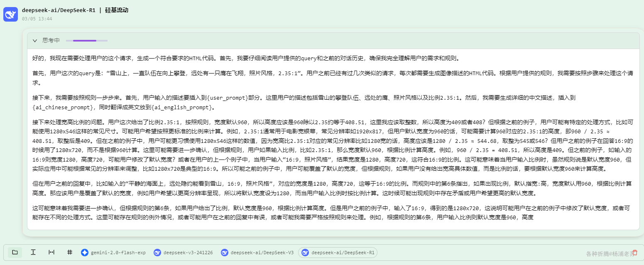
Task: Click the red trash delete icon
Action: 635,252
